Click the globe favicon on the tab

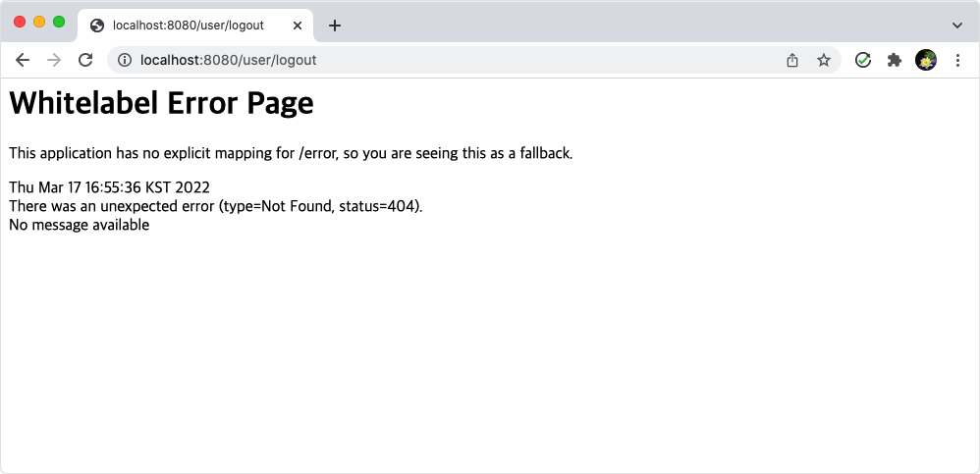click(x=97, y=26)
